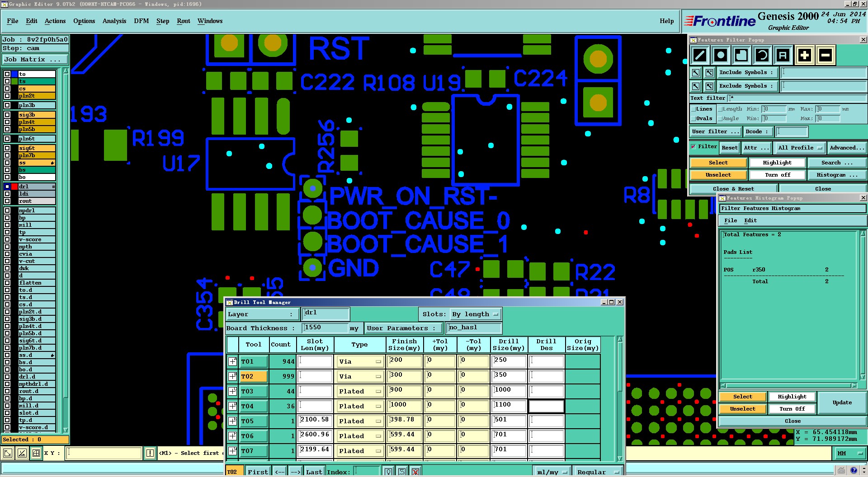This screenshot has width=868, height=477.
Task: Check the Ovals checkbox in Features Filter
Action: 693,118
